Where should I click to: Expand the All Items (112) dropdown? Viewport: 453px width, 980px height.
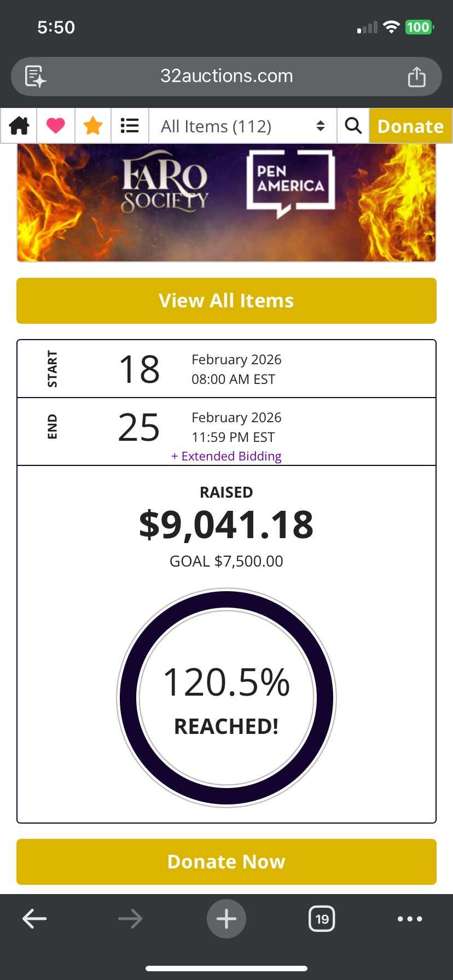(243, 126)
